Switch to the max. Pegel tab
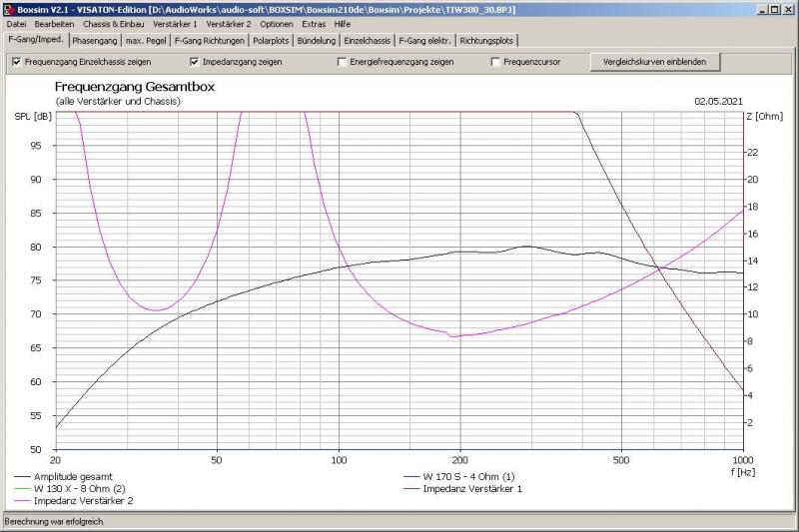Viewport: 799px width, 532px height. [x=148, y=41]
